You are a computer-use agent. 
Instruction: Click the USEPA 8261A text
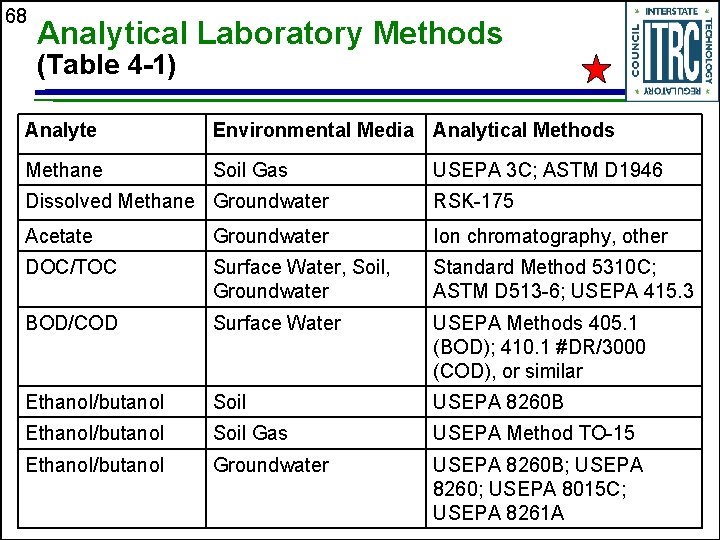(x=498, y=513)
